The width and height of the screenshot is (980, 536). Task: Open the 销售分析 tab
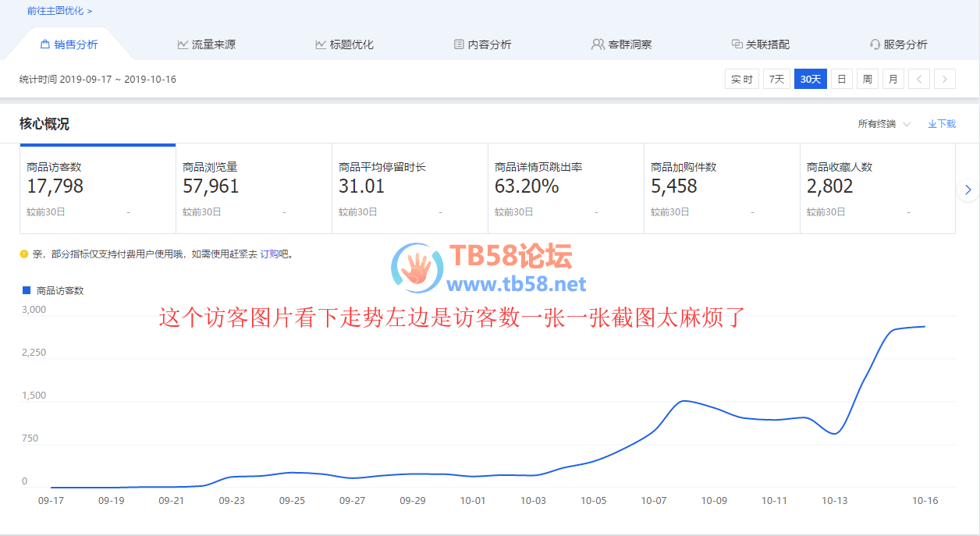(69, 44)
